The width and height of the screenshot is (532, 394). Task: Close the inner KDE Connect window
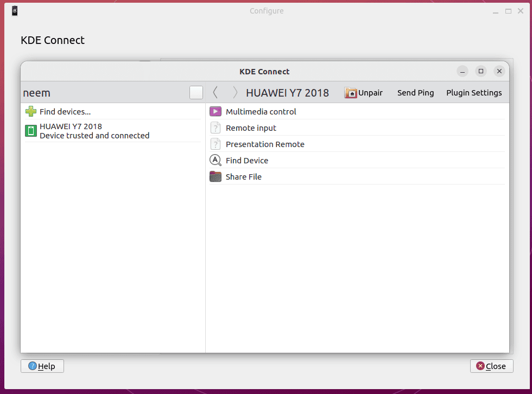coord(499,71)
